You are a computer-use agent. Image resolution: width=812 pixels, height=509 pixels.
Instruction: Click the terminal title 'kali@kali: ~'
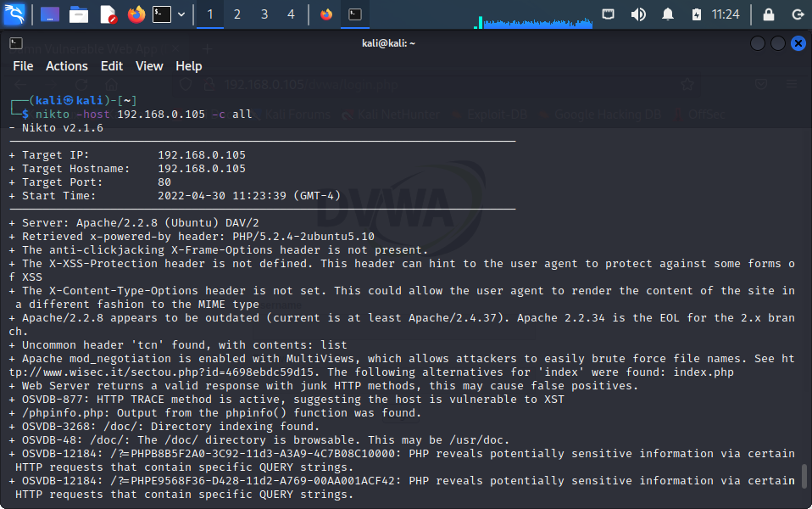click(388, 43)
